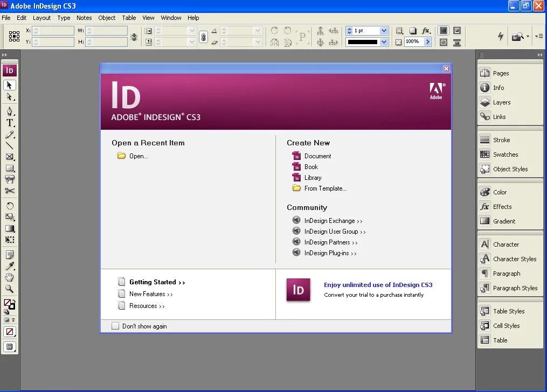
Task: Select the Scissors tool
Action: pyautogui.click(x=9, y=191)
